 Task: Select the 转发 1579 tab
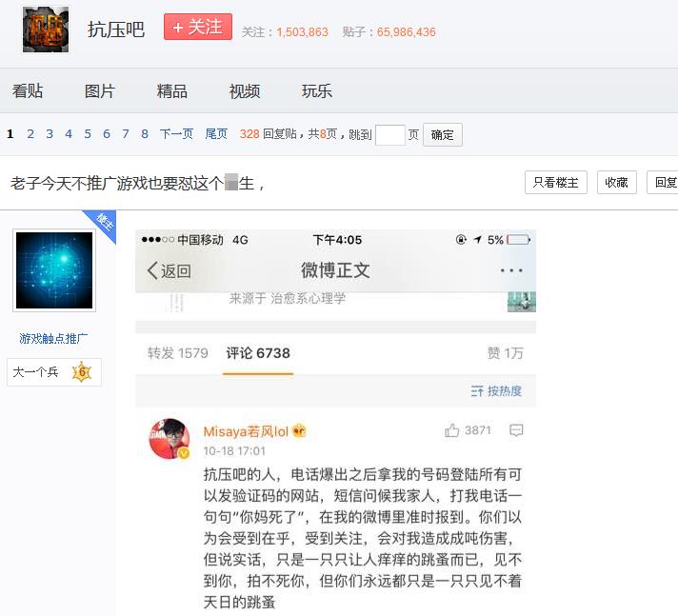tap(178, 353)
